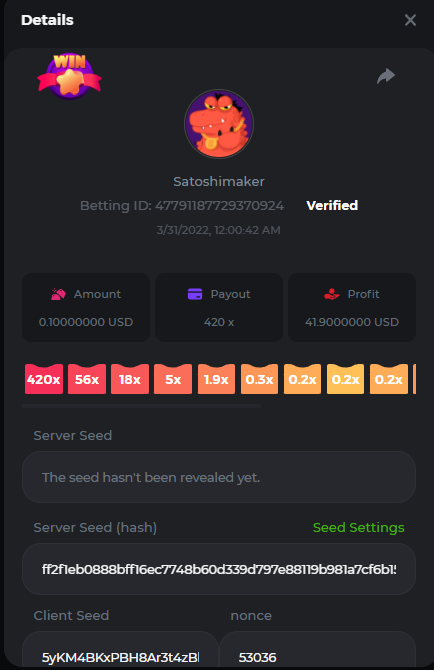Select the 18x multiplier tile
The image size is (434, 670).
click(x=130, y=379)
